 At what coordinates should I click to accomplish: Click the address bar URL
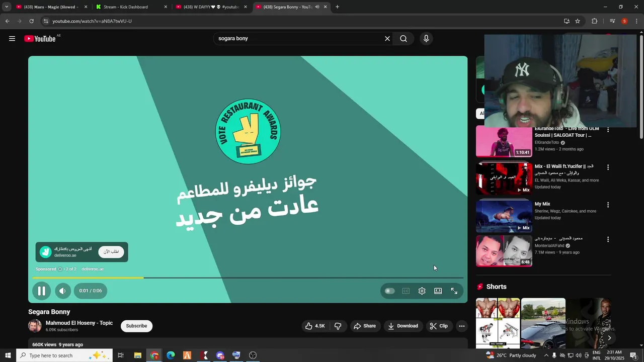[x=92, y=21]
